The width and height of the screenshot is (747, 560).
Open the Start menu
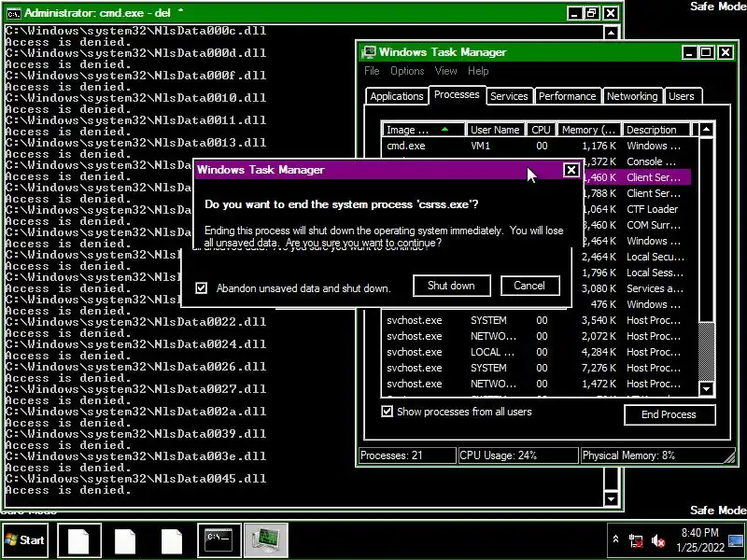25,540
